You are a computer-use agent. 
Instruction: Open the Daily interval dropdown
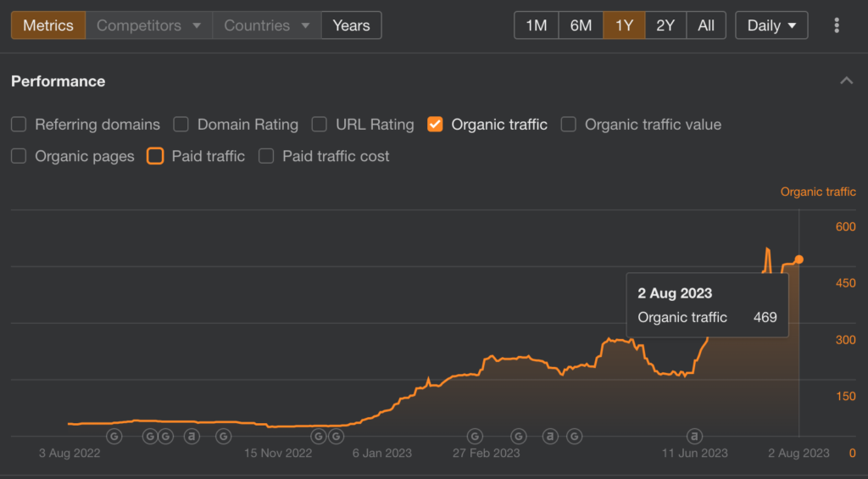point(771,25)
